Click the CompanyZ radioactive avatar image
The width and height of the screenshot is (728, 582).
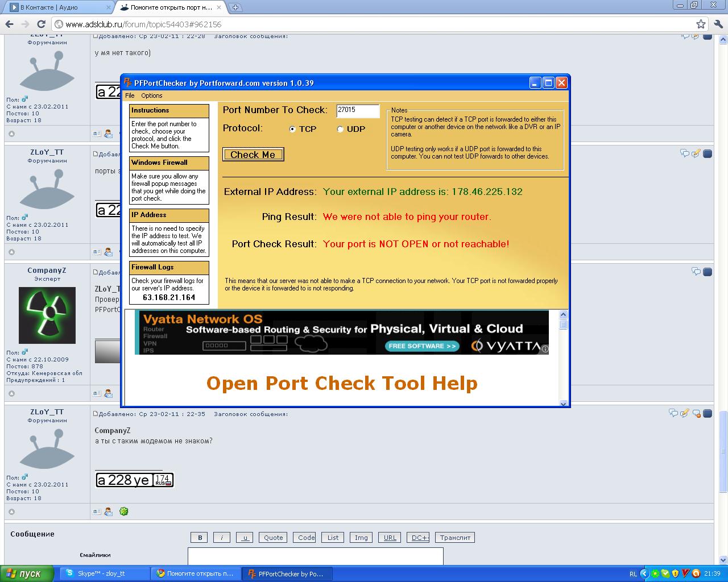(47, 315)
